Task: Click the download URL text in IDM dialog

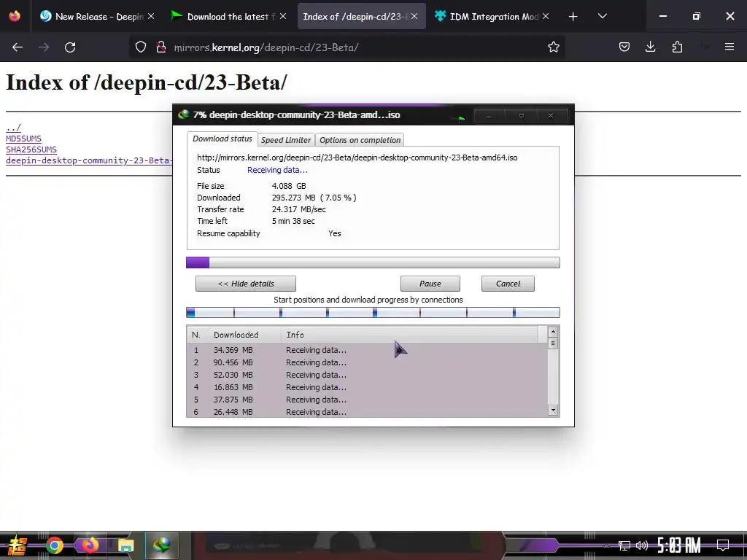Action: [x=357, y=157]
